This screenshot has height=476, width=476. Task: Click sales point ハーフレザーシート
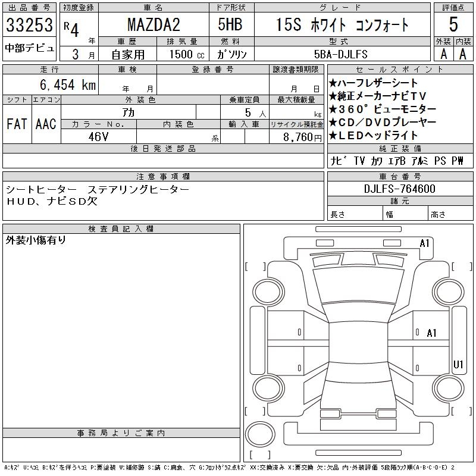click(373, 83)
